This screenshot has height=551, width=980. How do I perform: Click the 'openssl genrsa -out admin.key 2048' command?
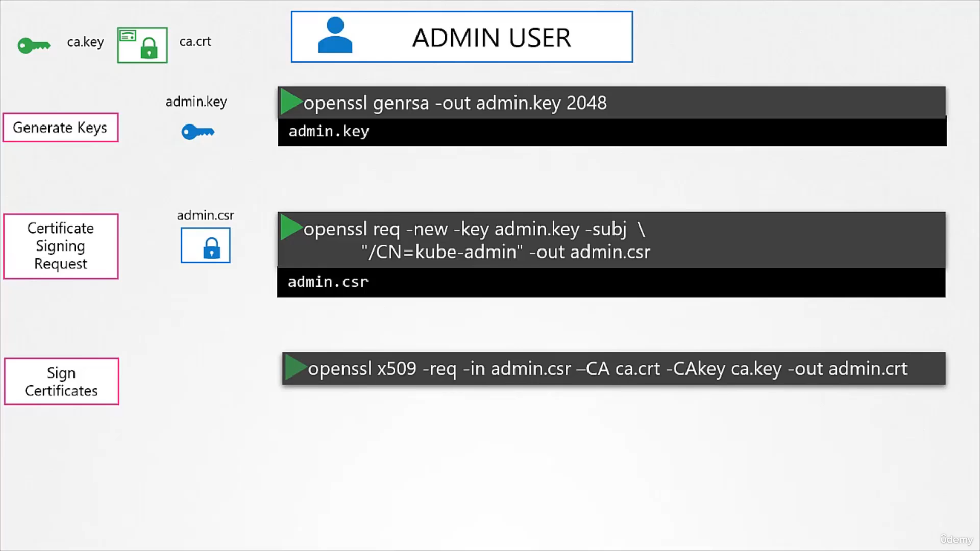[x=455, y=103]
